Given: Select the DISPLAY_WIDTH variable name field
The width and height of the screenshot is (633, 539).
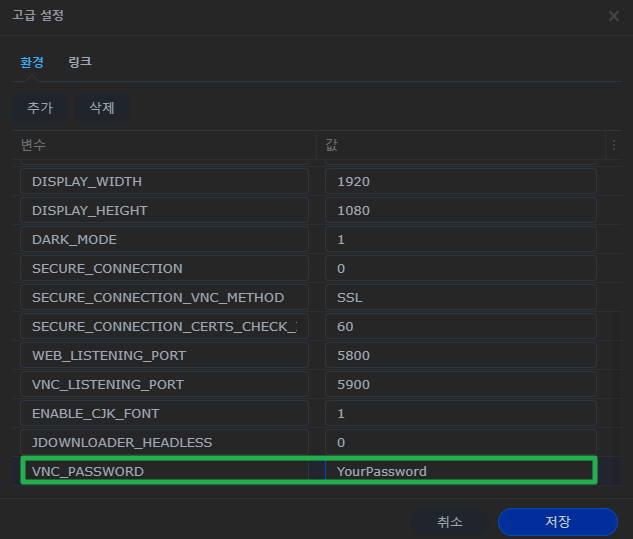Looking at the screenshot, I should [x=164, y=182].
